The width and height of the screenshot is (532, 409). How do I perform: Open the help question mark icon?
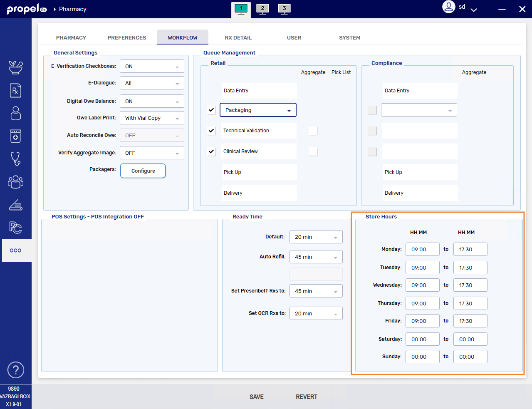(x=15, y=370)
